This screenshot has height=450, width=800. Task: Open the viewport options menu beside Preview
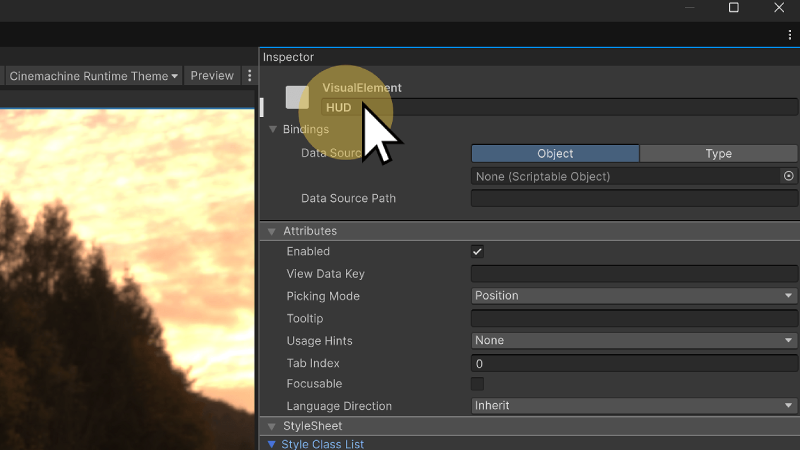coord(250,76)
